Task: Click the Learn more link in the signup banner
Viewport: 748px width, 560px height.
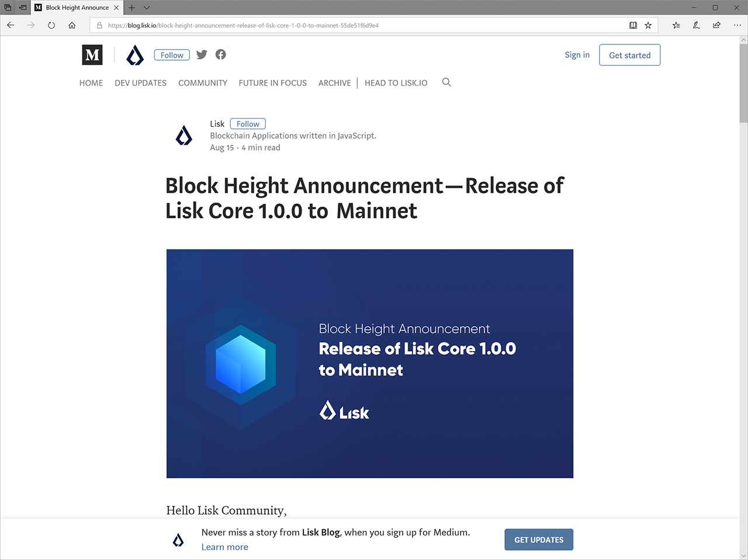Action: pos(224,547)
